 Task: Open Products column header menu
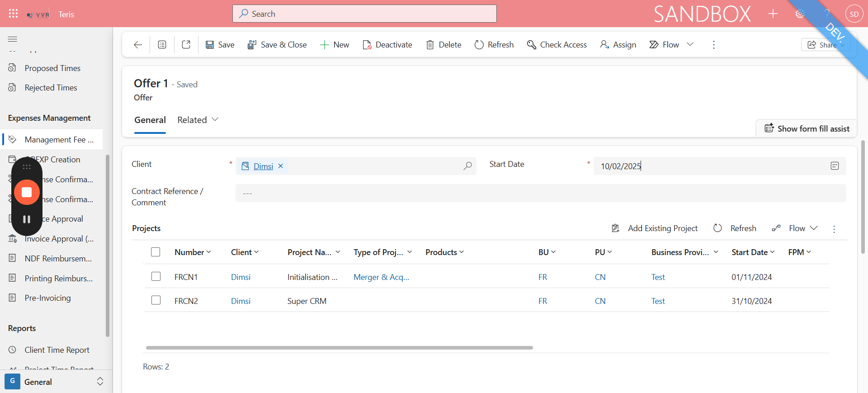(x=445, y=252)
